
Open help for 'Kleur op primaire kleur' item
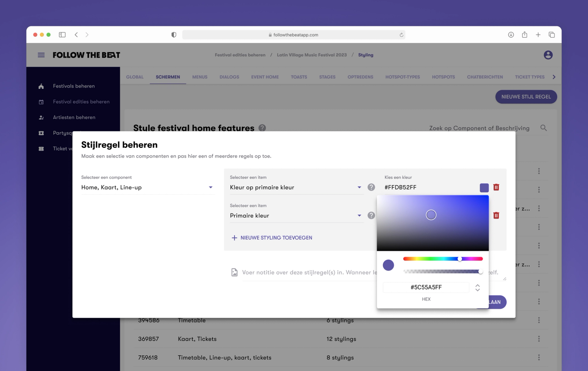[371, 187]
